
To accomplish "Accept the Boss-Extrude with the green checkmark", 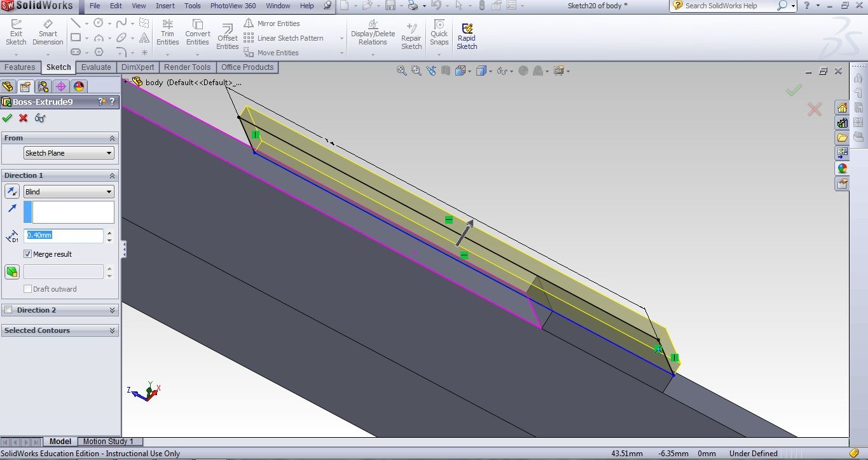I will click(x=7, y=118).
